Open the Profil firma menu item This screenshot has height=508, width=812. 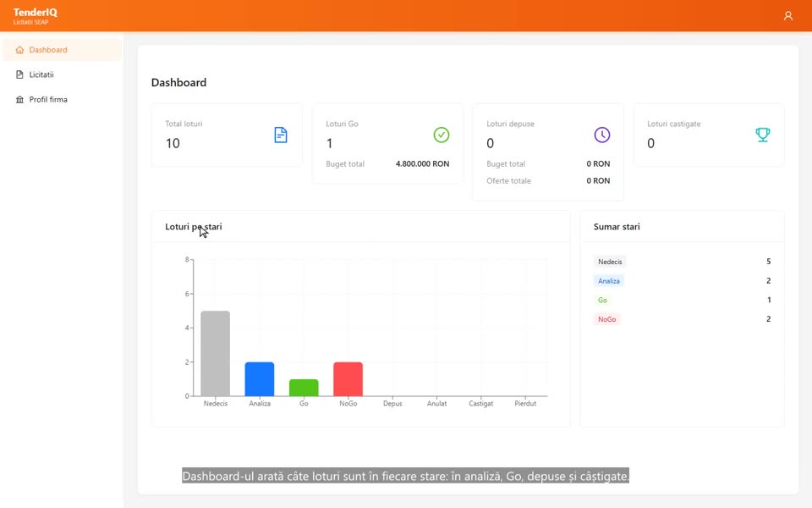click(x=62, y=100)
